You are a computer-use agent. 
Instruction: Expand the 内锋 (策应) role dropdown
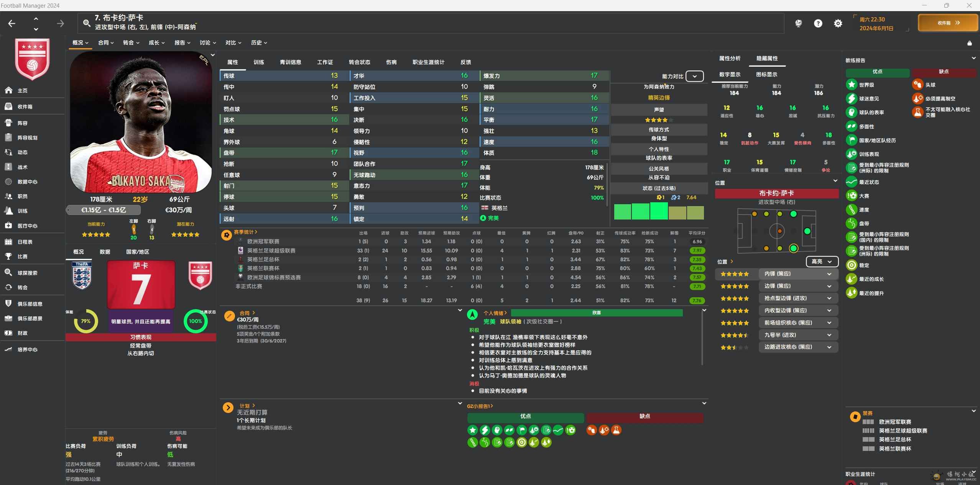pos(829,274)
